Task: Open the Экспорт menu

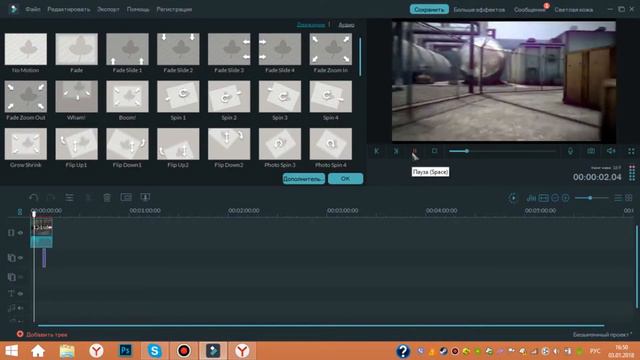Action: point(108,9)
